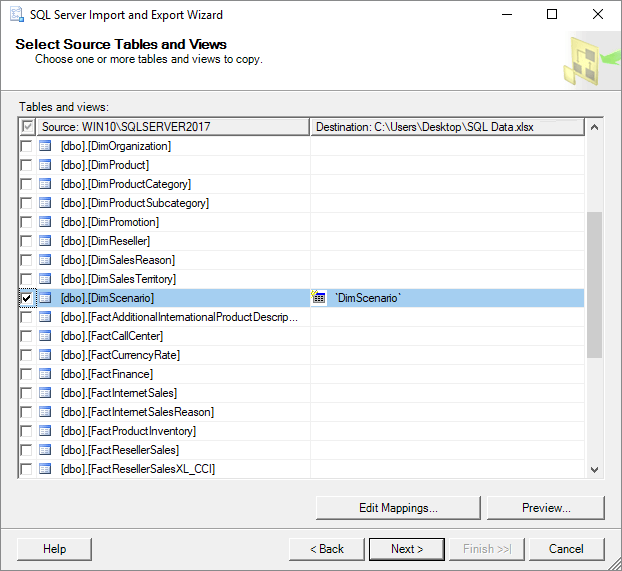Open the Edit Mappings dialog
This screenshot has width=622, height=571.
pyautogui.click(x=398, y=508)
